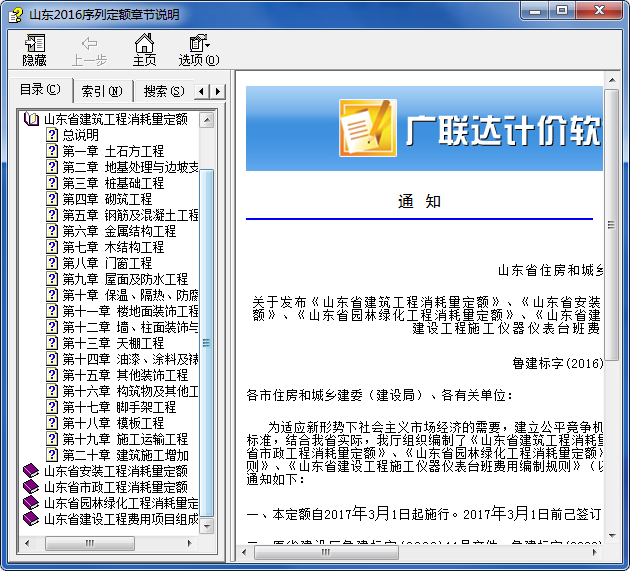630x571 pixels.
Task: Click the closed book icon for 山东省安装工程消耗量定额
Action: (31, 471)
